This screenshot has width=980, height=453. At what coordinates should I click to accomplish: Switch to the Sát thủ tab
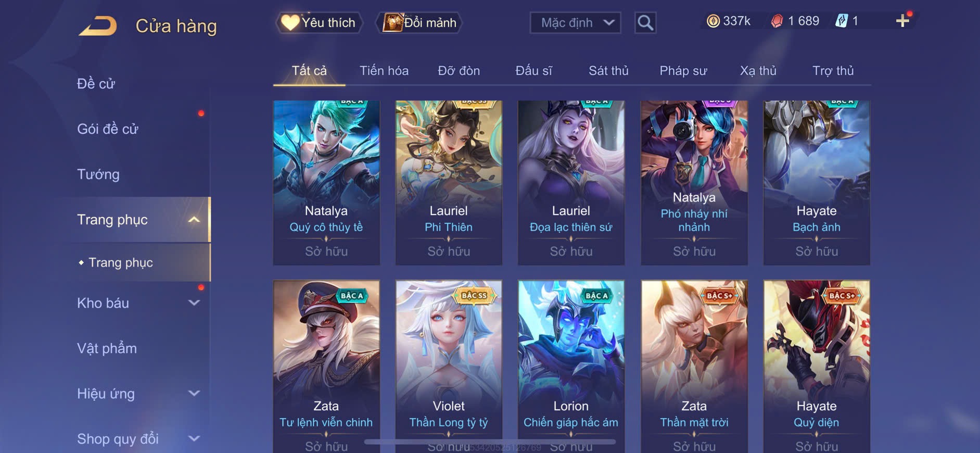pos(608,70)
